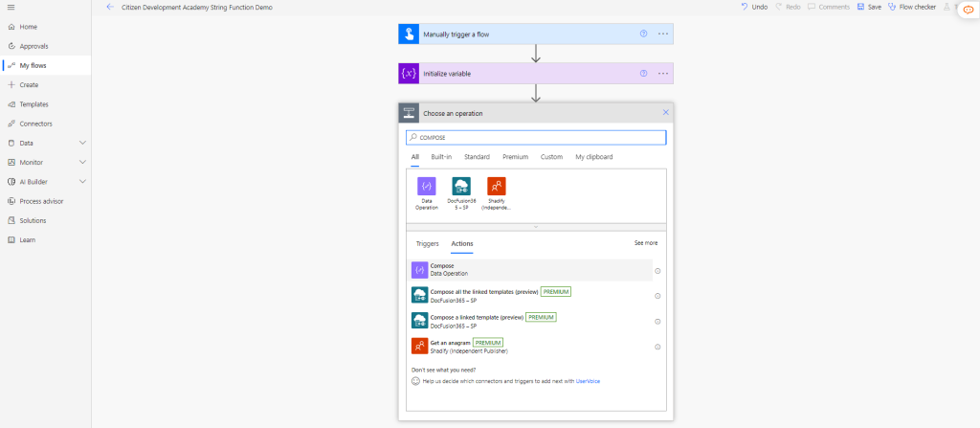The width and height of the screenshot is (980, 428).
Task: Choose the Compose Data Operation action
Action: pyautogui.click(x=529, y=270)
